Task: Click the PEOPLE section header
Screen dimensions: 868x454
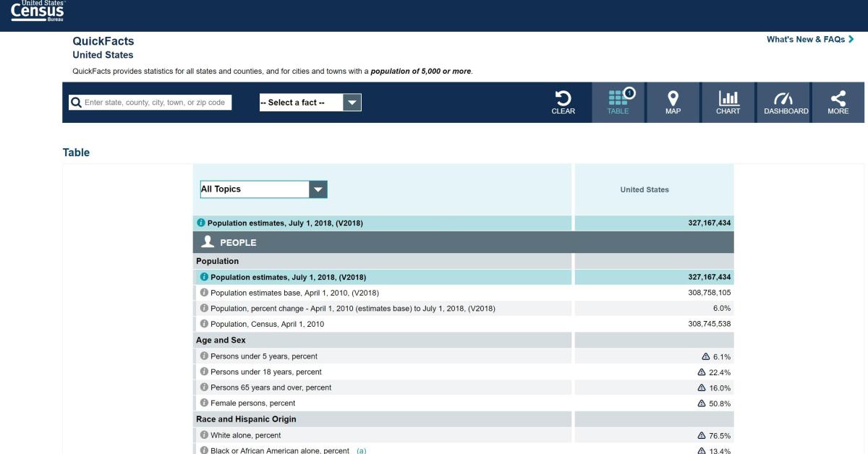Action: coord(238,243)
